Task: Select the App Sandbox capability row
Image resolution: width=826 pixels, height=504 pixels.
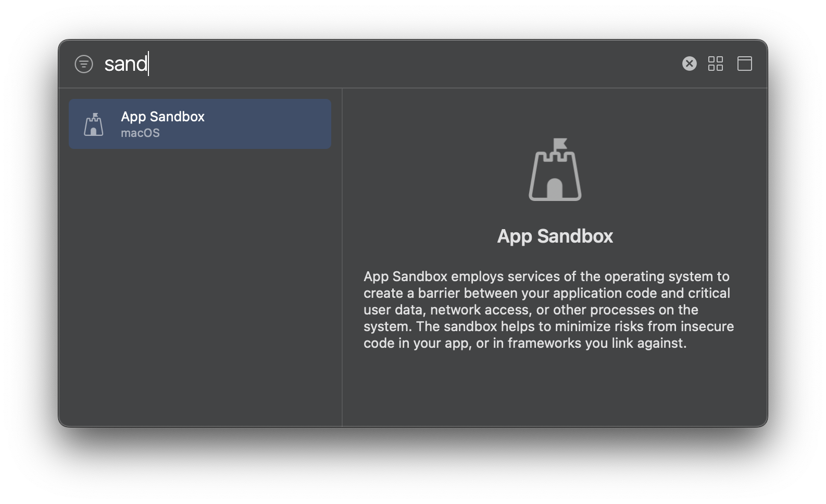Action: point(200,124)
